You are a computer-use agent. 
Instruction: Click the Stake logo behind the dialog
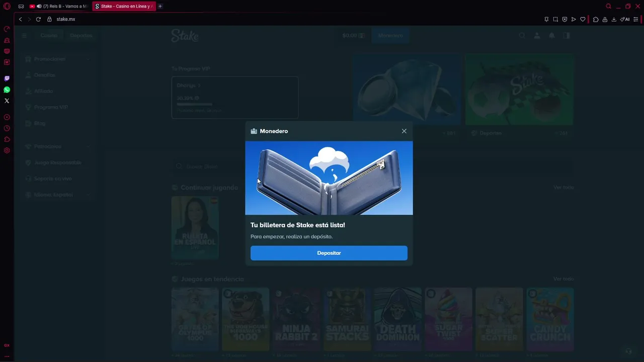click(185, 35)
